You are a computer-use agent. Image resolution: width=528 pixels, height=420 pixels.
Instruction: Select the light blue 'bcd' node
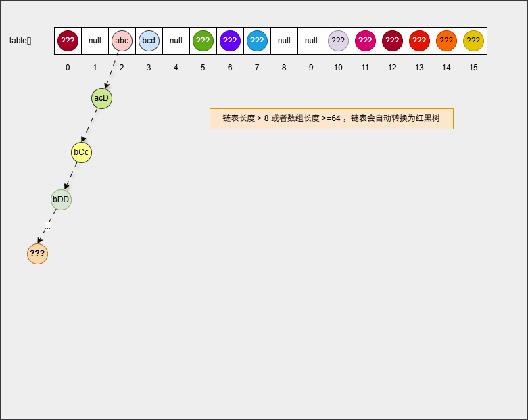click(149, 41)
